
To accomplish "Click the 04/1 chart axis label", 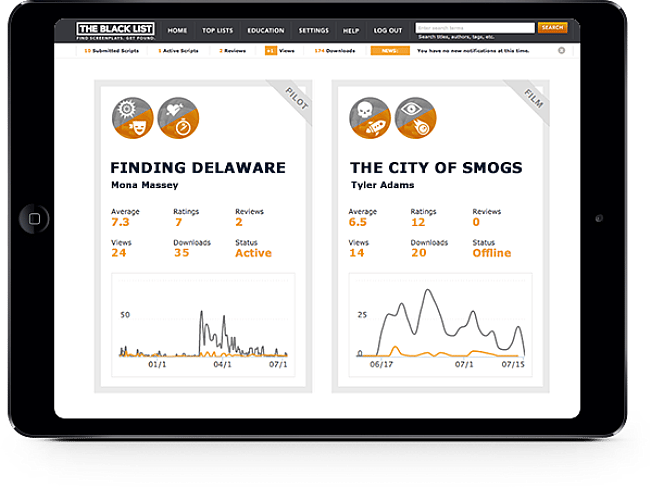I will 222,364.
